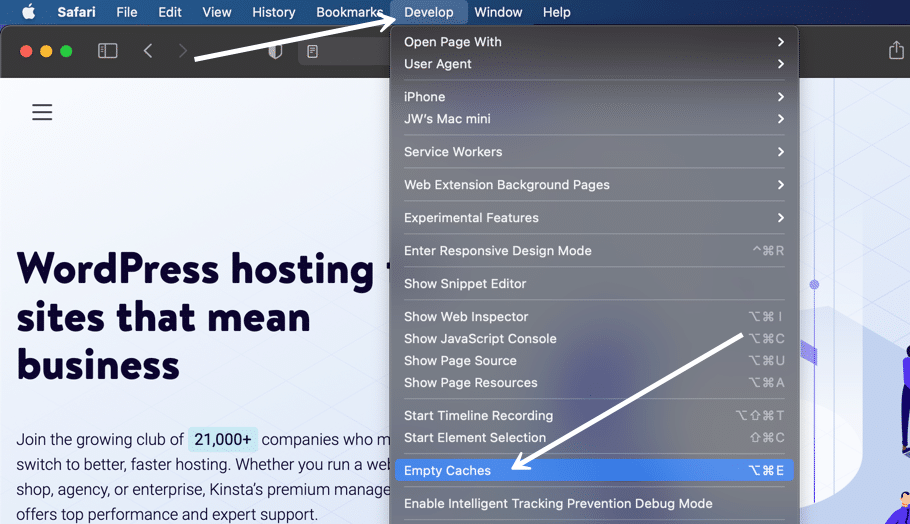Expand Open Page With submenu

[x=594, y=42]
